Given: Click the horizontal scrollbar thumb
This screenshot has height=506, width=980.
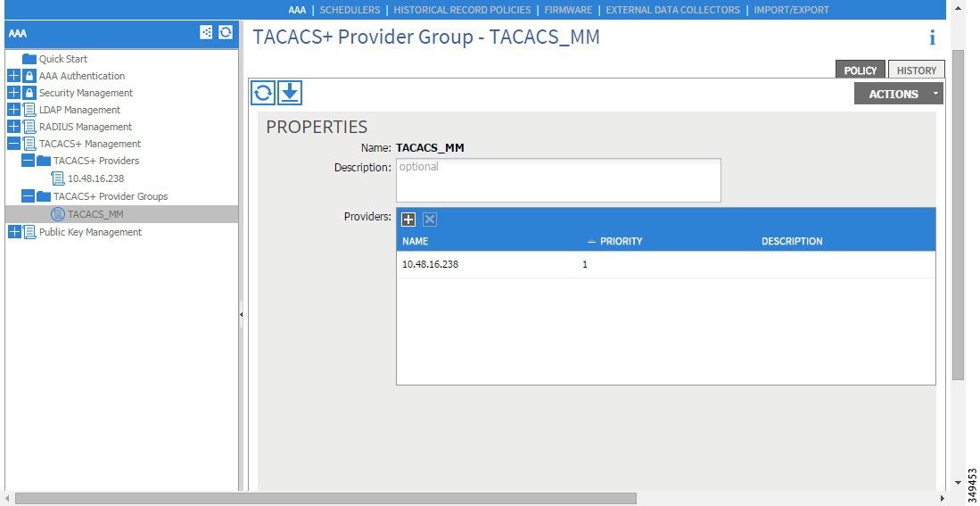Looking at the screenshot, I should (325, 499).
